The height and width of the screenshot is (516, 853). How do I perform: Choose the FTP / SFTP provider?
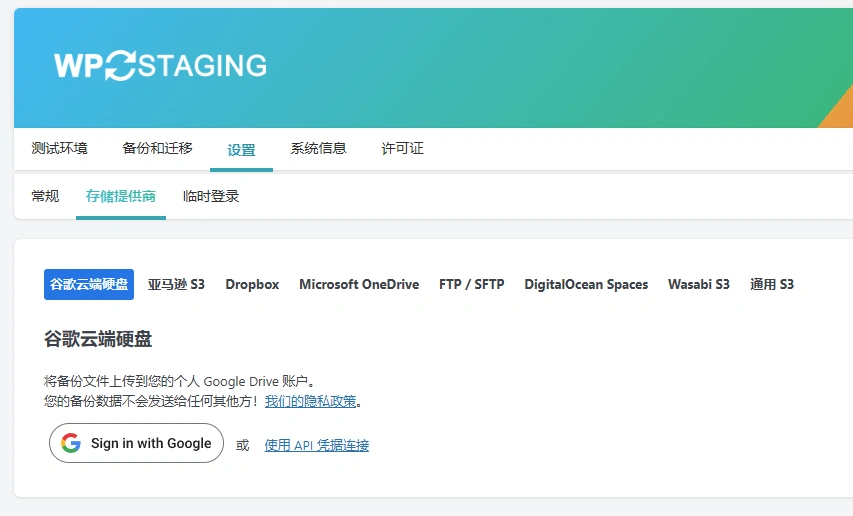(472, 284)
